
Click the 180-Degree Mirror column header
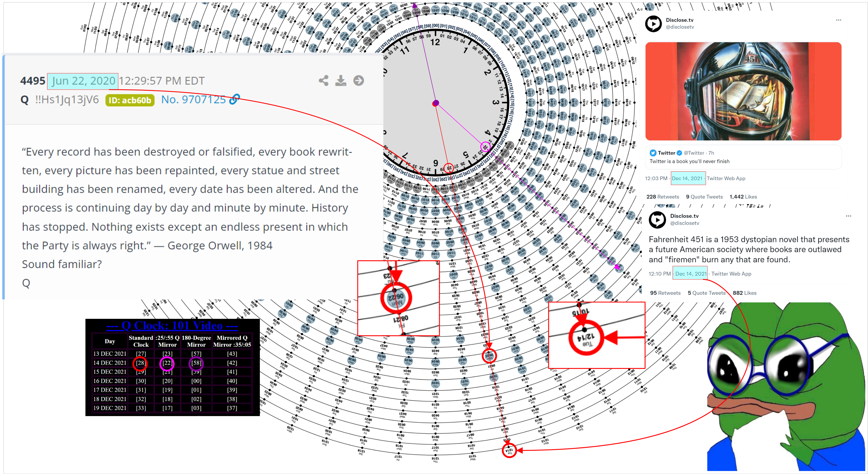coord(196,341)
